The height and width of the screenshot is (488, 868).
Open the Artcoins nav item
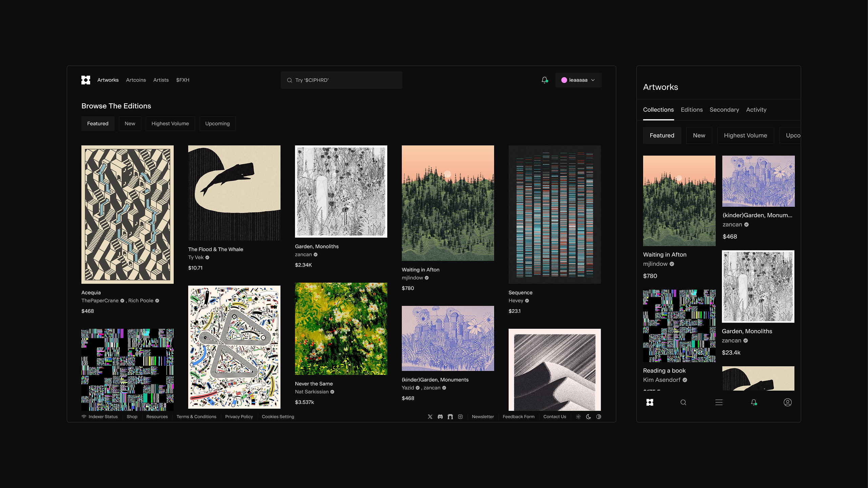tap(136, 80)
